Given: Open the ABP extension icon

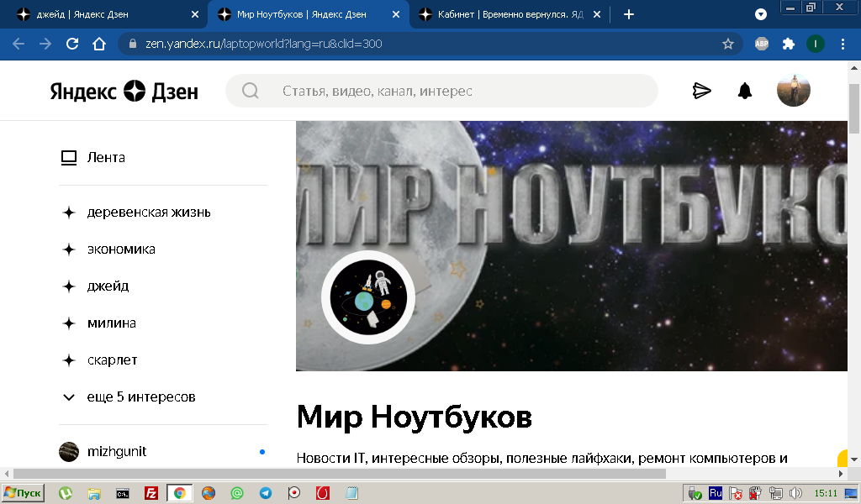Looking at the screenshot, I should 761,44.
